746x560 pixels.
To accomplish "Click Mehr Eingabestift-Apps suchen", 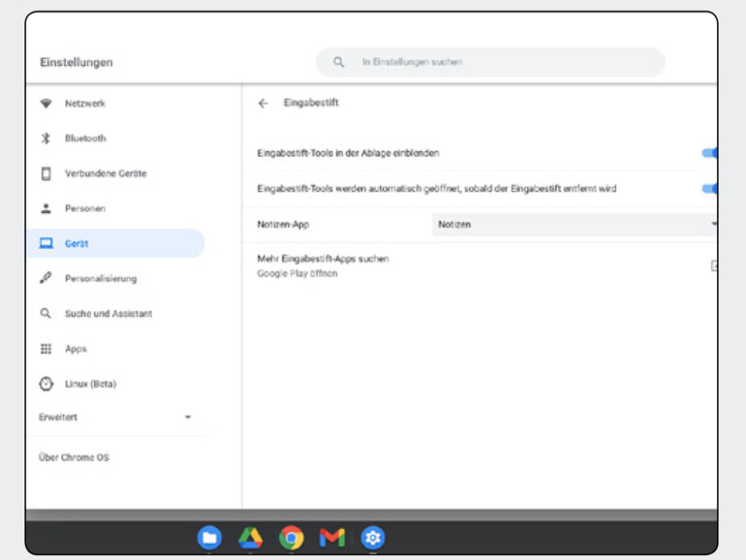I will point(323,259).
